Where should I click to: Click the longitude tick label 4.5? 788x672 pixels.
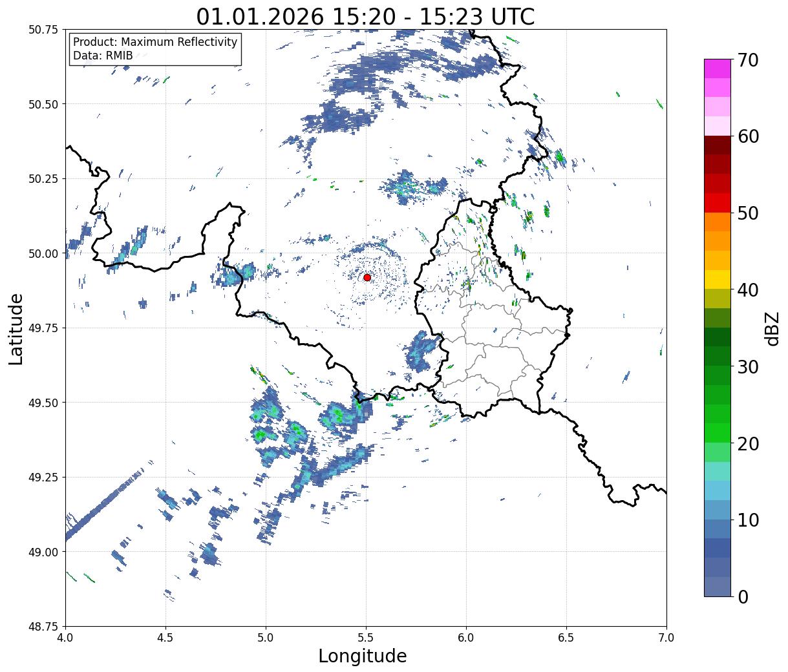coord(165,638)
